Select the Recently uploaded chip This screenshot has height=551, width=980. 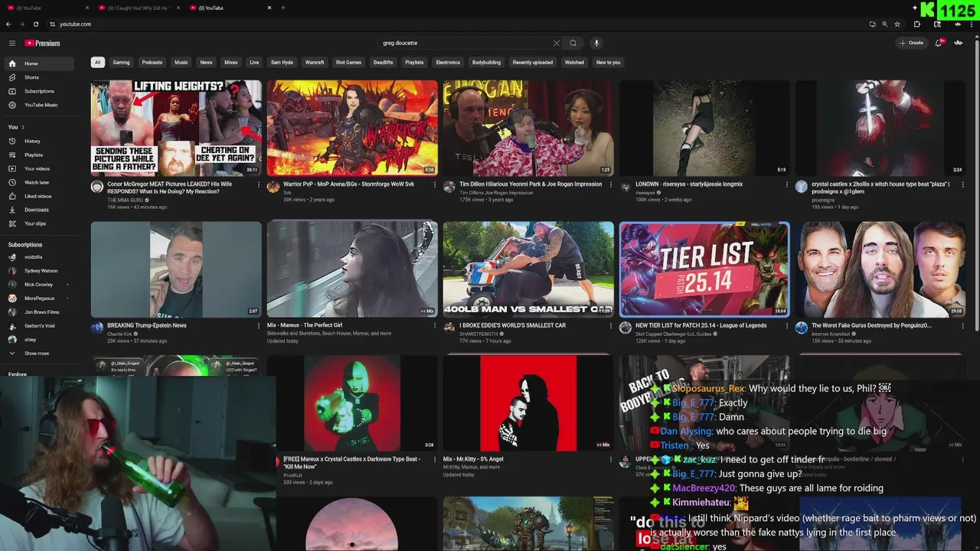point(532,62)
